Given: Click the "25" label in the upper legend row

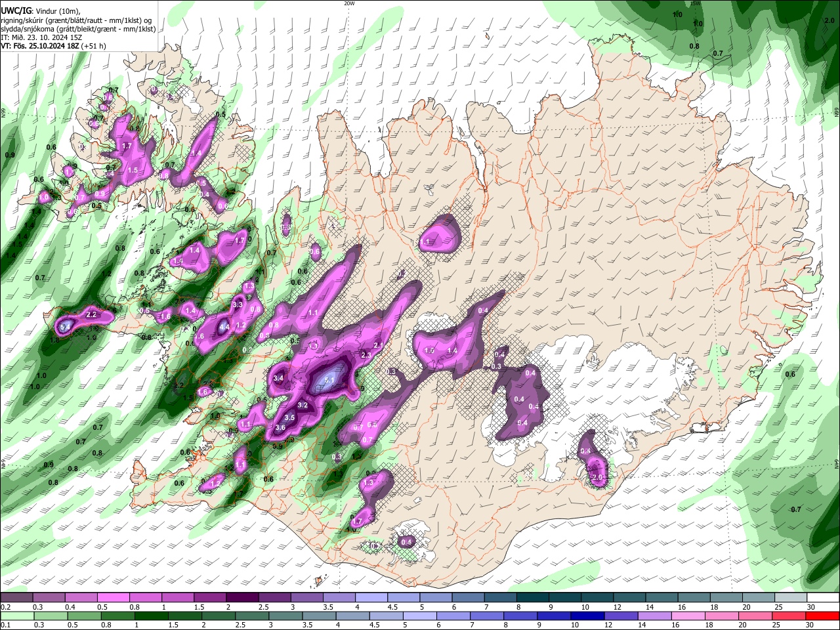Looking at the screenshot, I should 779,607.
